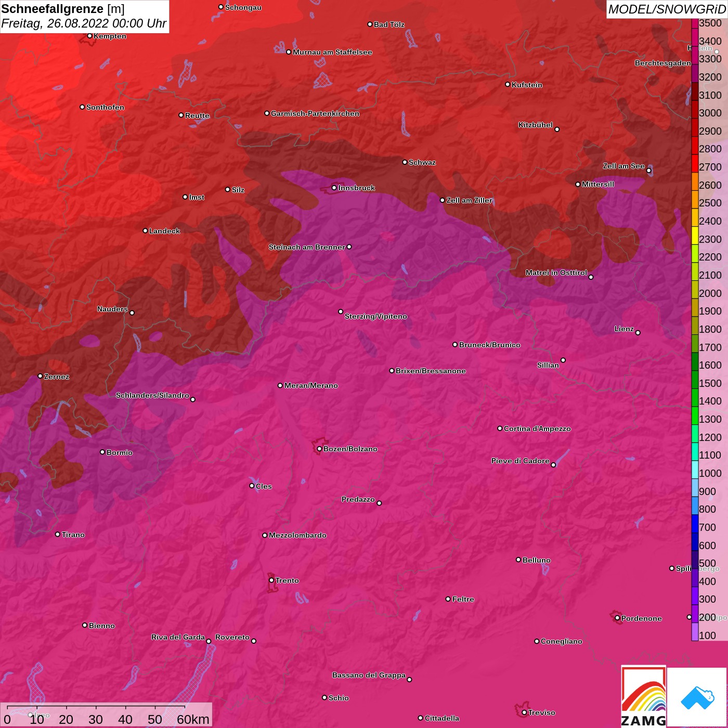Click the Bienno label
The width and height of the screenshot is (728, 728).
(102, 626)
